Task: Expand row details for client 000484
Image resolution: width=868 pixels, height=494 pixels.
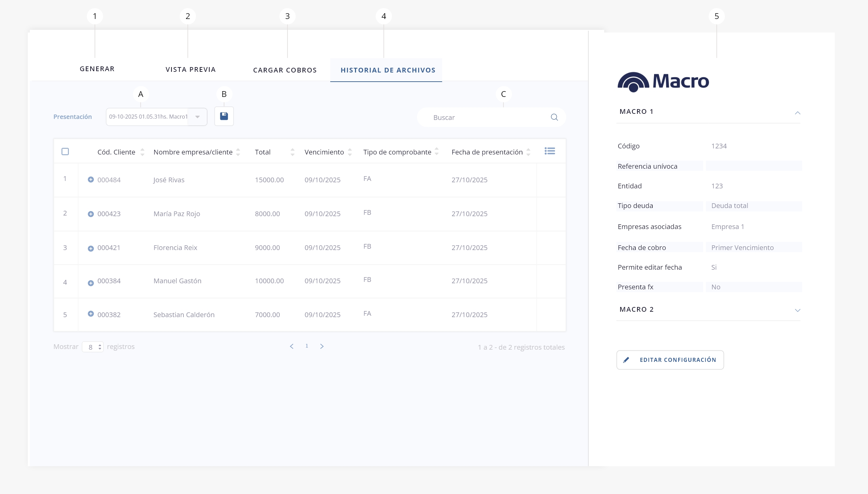Action: coord(91,180)
